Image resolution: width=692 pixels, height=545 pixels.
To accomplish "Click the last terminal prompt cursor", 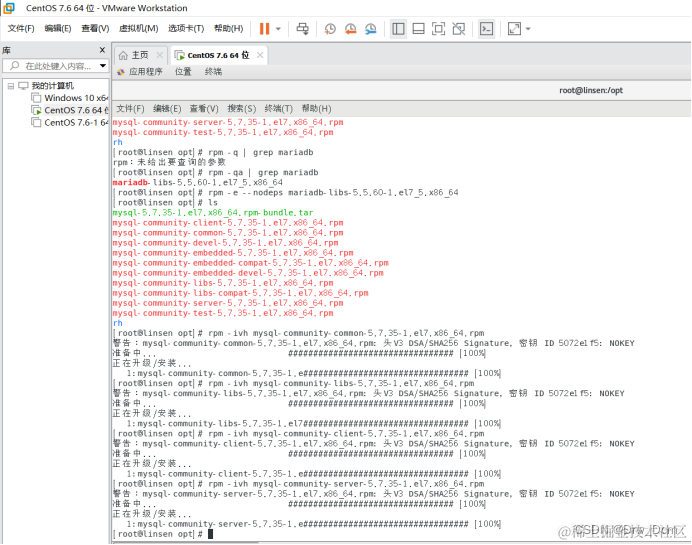I will [x=211, y=534].
